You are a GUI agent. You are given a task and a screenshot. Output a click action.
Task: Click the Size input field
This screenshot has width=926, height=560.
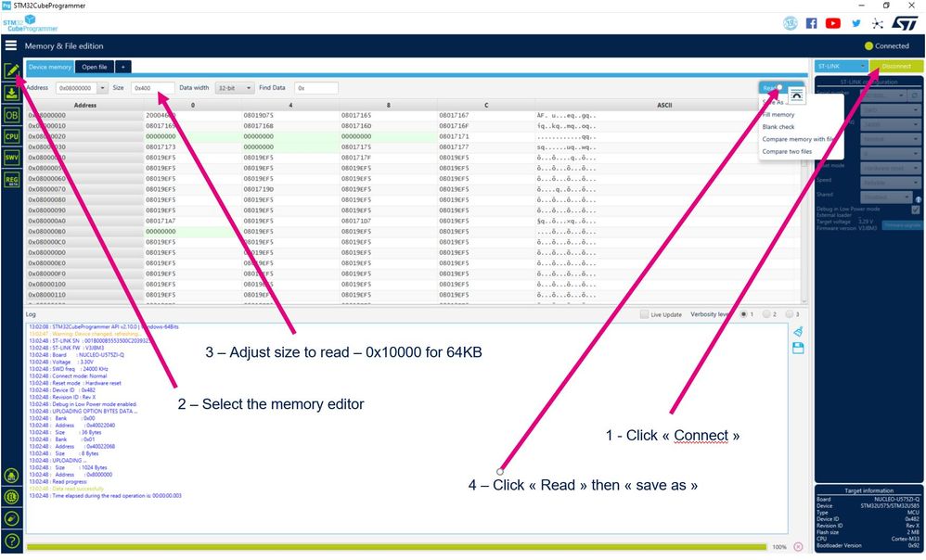152,88
